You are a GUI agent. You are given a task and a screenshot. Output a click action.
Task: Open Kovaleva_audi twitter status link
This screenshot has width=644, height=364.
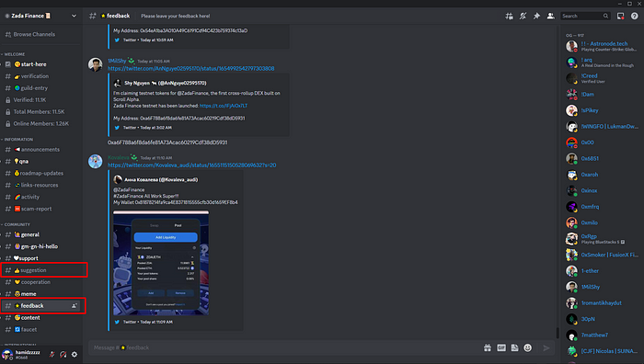point(191,165)
